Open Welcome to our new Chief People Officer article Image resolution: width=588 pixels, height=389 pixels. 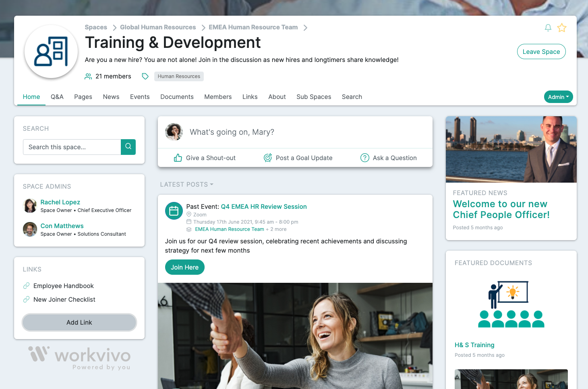click(x=501, y=209)
